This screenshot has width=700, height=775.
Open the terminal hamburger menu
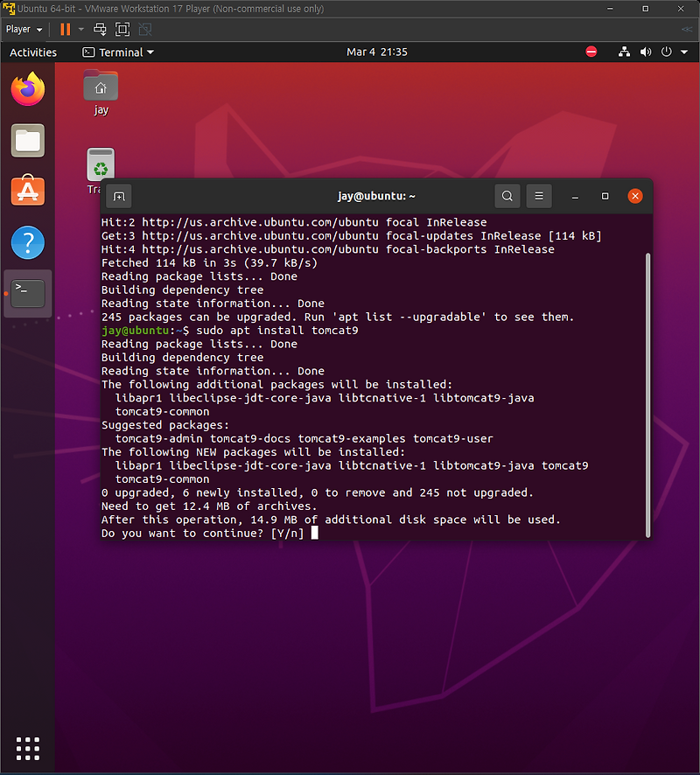coord(538,195)
